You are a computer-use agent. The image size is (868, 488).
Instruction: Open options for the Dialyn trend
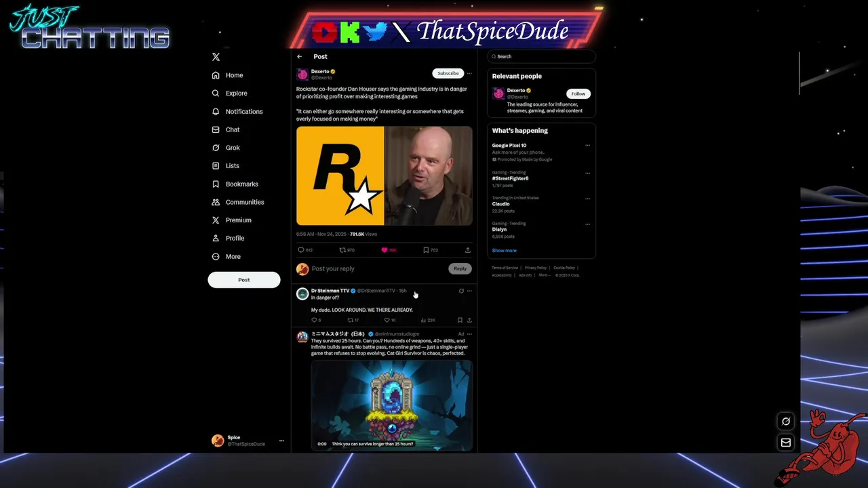[587, 224]
